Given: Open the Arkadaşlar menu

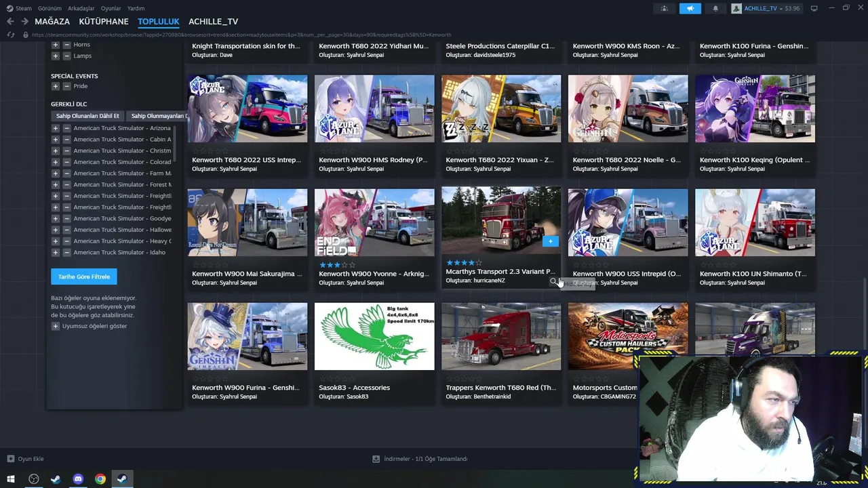Looking at the screenshot, I should click(81, 8).
